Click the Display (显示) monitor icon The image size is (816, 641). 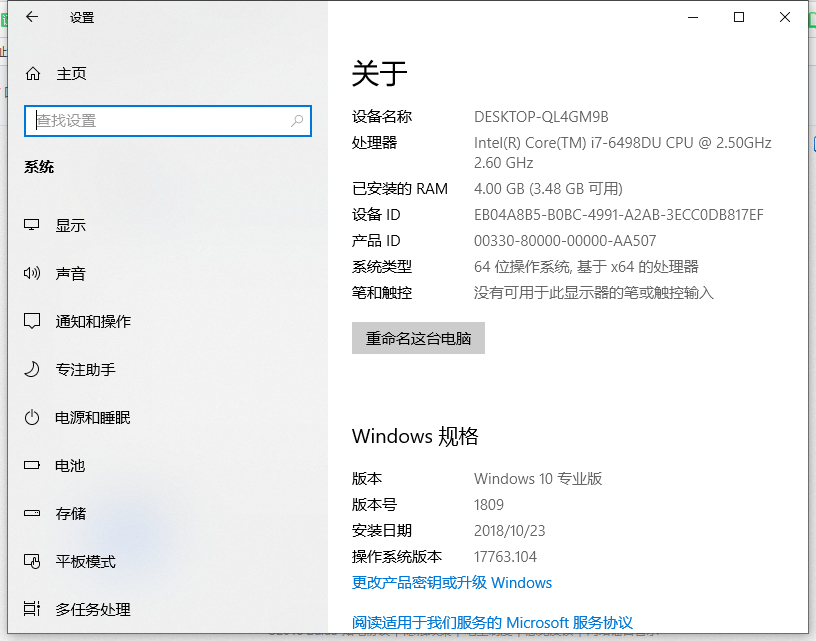click(32, 225)
